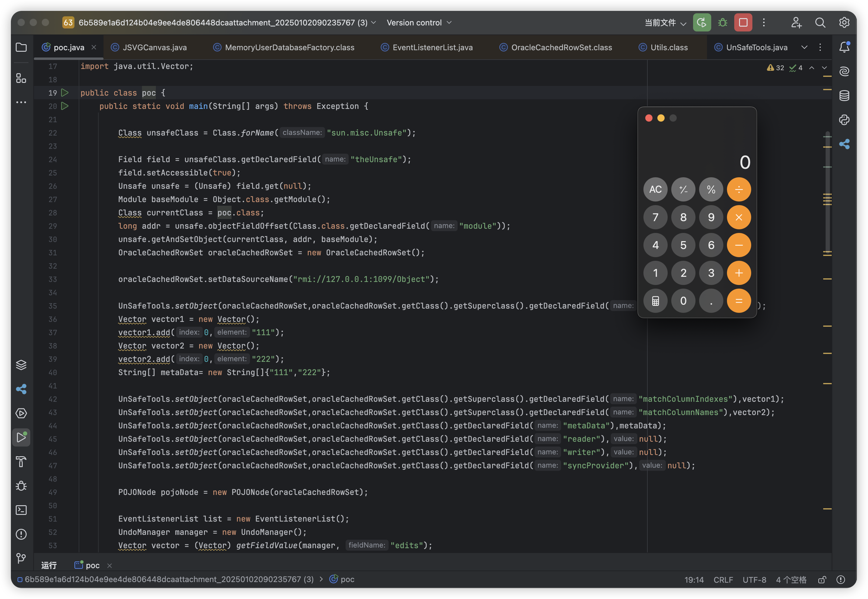Switch to OracleCachedRowSet.class tab
Screen dimensions: 868x599
pyautogui.click(x=556, y=47)
